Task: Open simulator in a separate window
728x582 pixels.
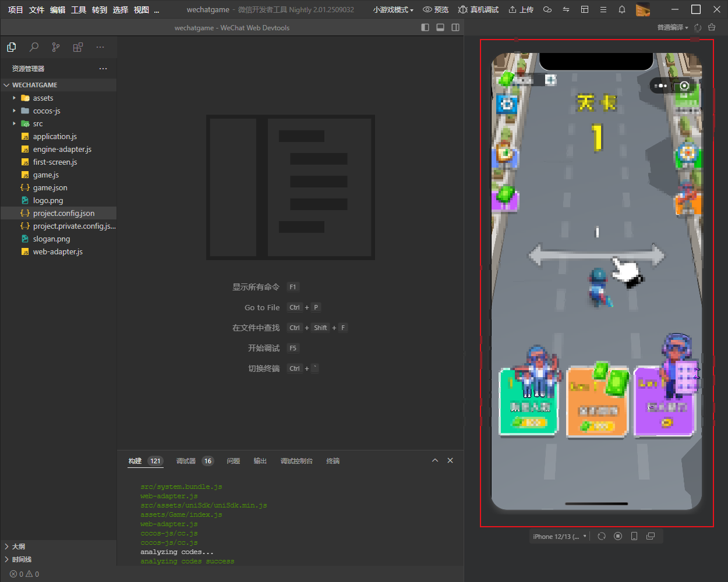Action: [x=651, y=537]
